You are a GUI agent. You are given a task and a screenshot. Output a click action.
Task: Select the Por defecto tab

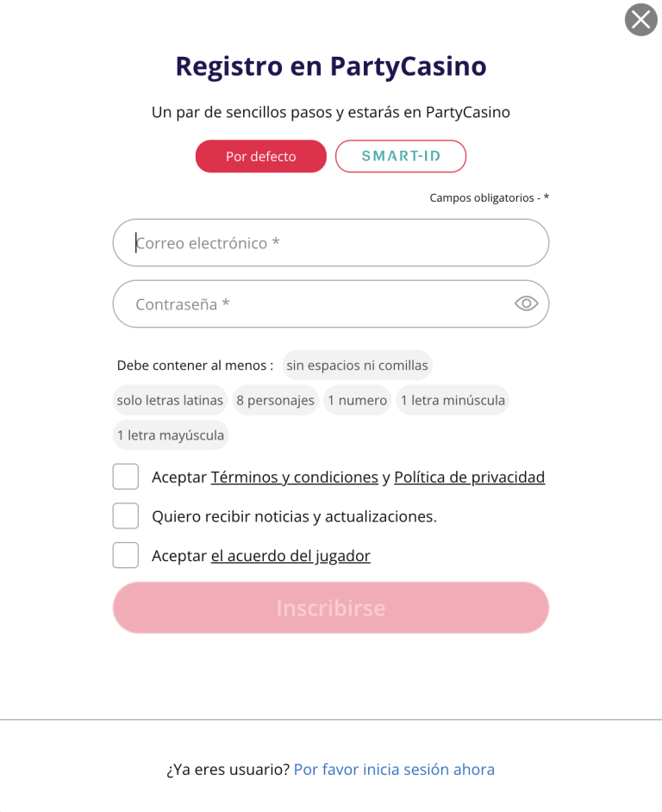[260, 156]
